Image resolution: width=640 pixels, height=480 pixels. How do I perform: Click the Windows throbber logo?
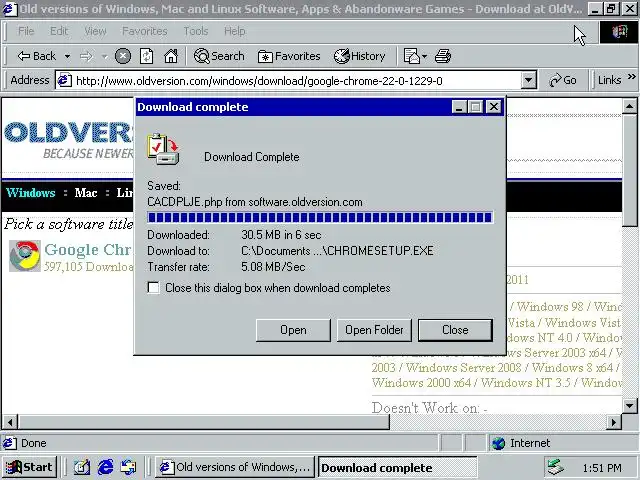tap(618, 31)
